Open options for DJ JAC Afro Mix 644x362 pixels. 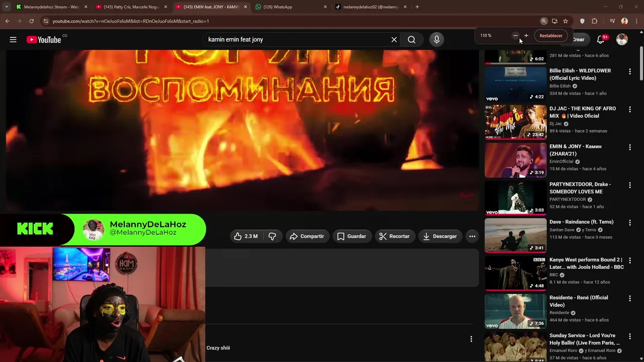(629, 110)
